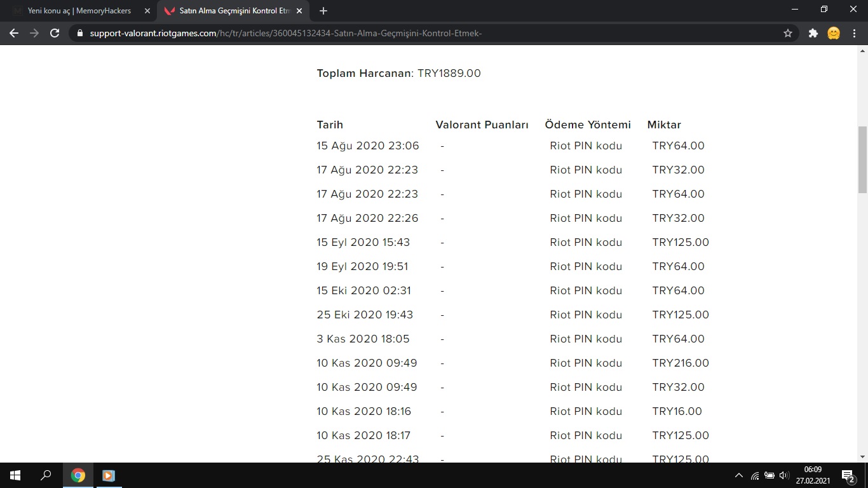Open the Chrome extensions puzzle menu
The width and height of the screenshot is (868, 488).
(x=813, y=33)
